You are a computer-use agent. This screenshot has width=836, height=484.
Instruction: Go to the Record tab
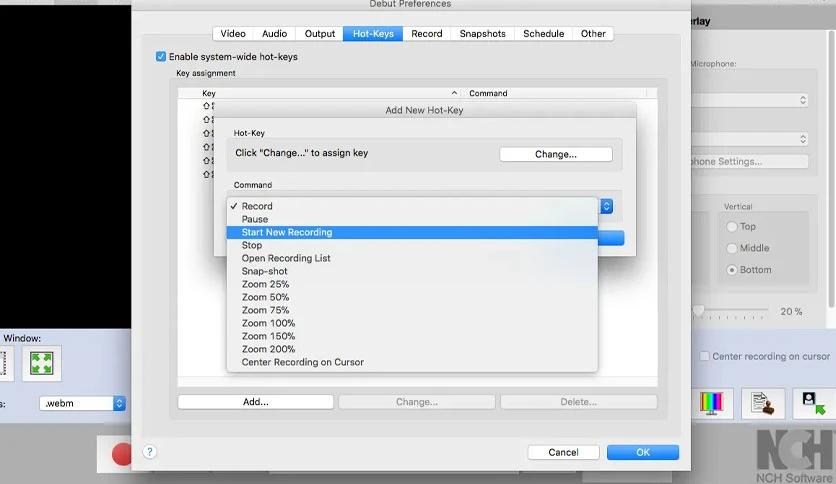coord(427,34)
